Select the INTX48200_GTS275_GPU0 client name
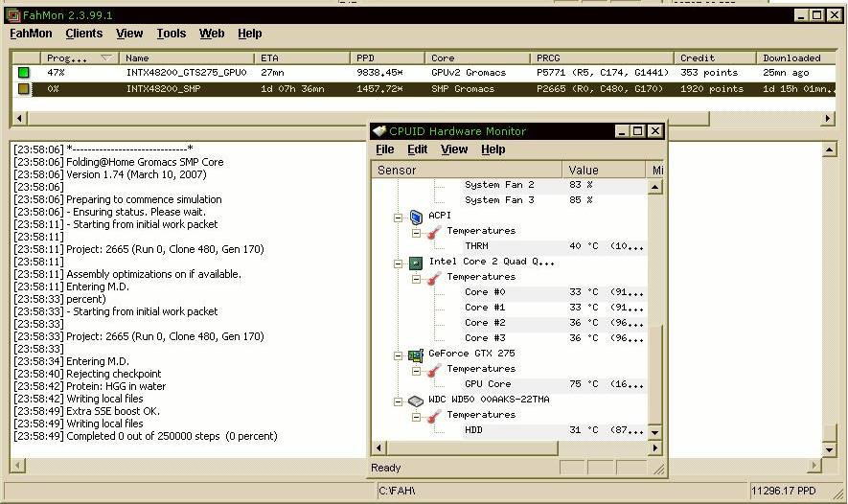 pyautogui.click(x=186, y=73)
